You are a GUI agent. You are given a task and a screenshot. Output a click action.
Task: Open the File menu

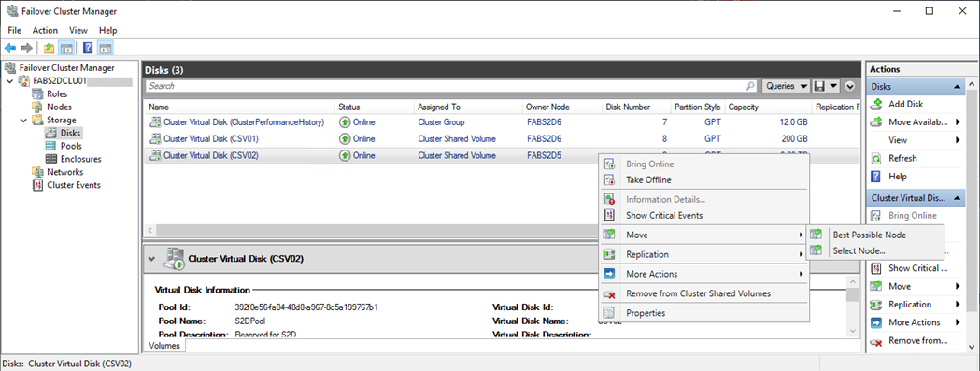pyautogui.click(x=14, y=30)
